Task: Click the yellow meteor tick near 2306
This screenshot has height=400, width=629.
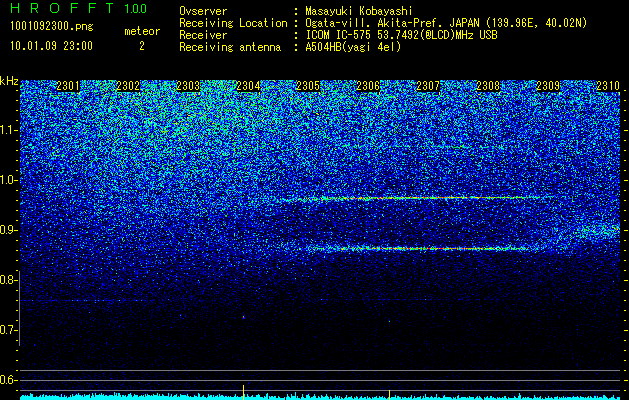Action: [x=389, y=394]
